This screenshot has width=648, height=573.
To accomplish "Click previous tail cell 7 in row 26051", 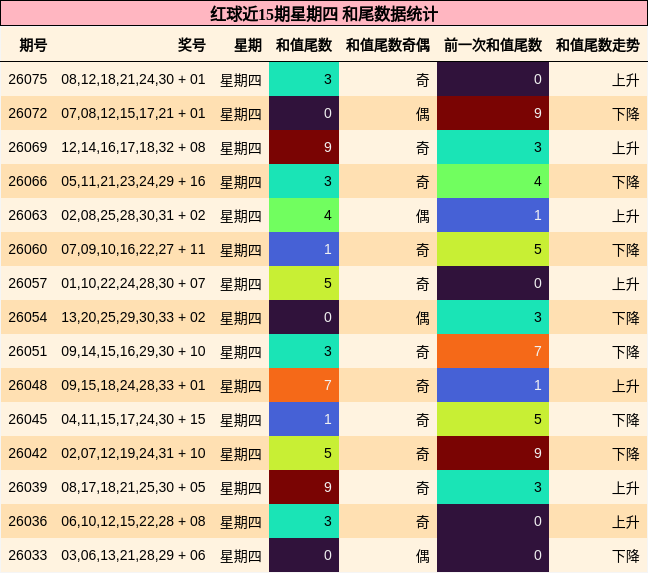I will [493, 351].
